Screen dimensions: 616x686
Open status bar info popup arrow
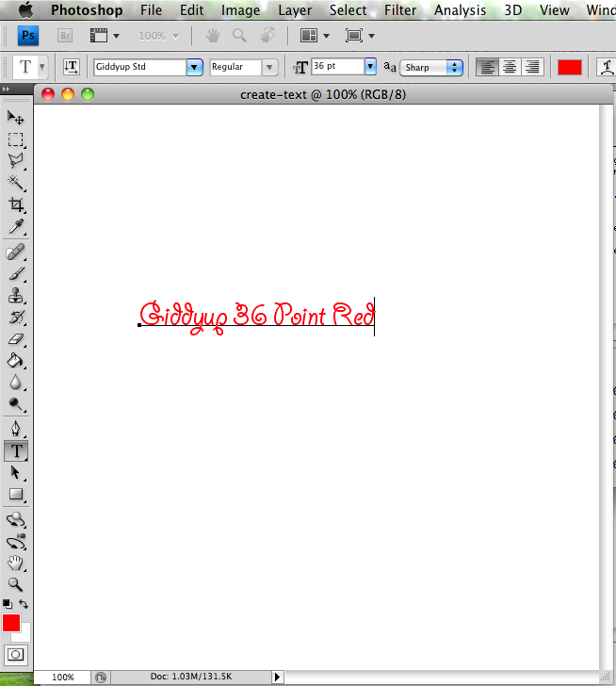click(277, 677)
